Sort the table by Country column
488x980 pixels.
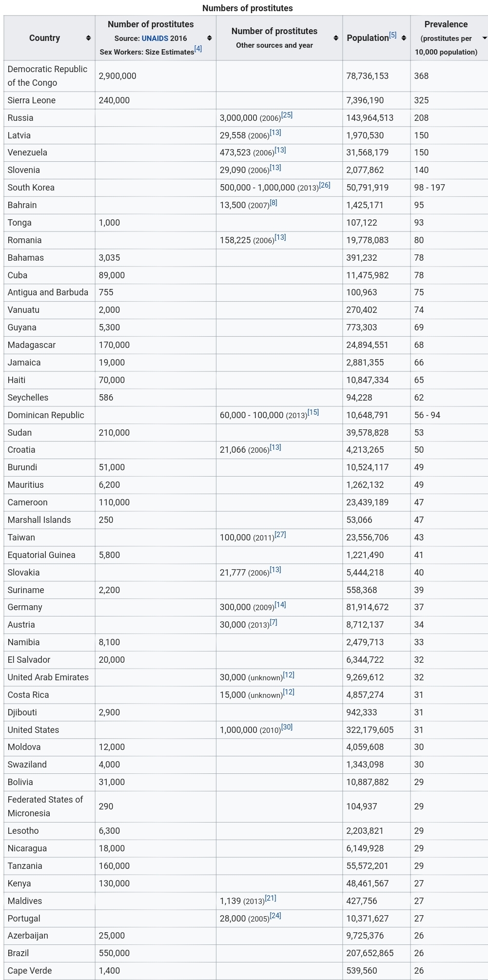pos(88,38)
